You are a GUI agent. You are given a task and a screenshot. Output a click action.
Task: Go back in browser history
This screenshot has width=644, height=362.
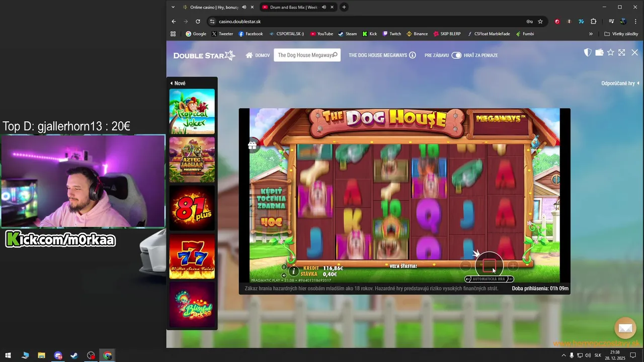point(174,22)
